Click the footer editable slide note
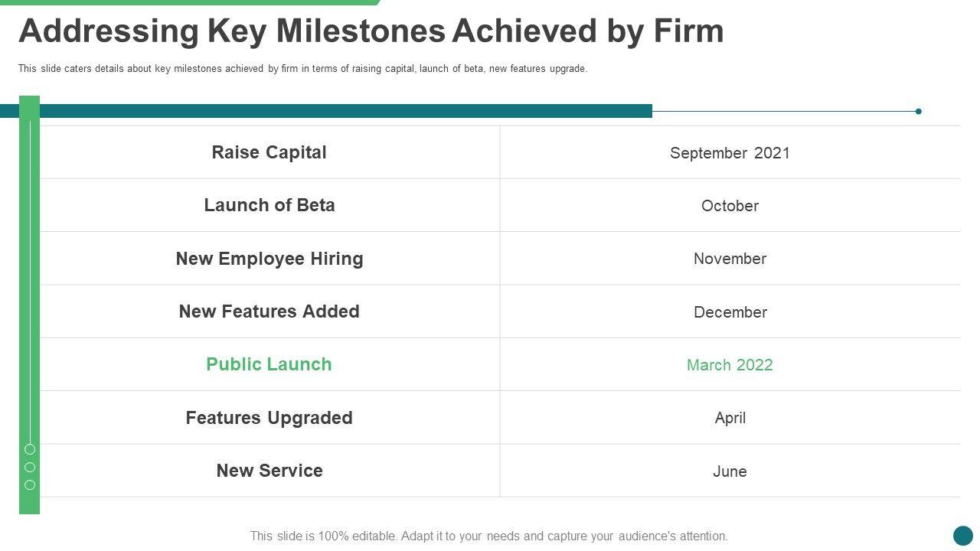The image size is (980, 551). click(x=488, y=536)
